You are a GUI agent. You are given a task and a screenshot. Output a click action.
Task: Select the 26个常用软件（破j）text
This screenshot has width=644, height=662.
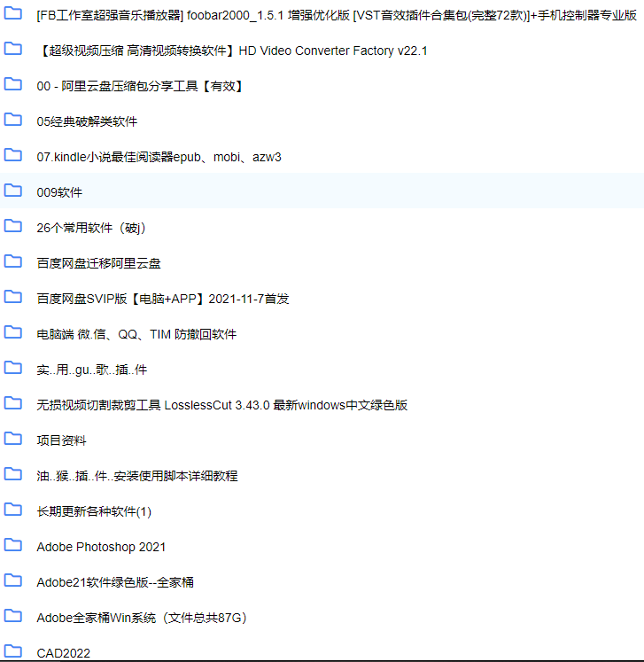[90, 229]
